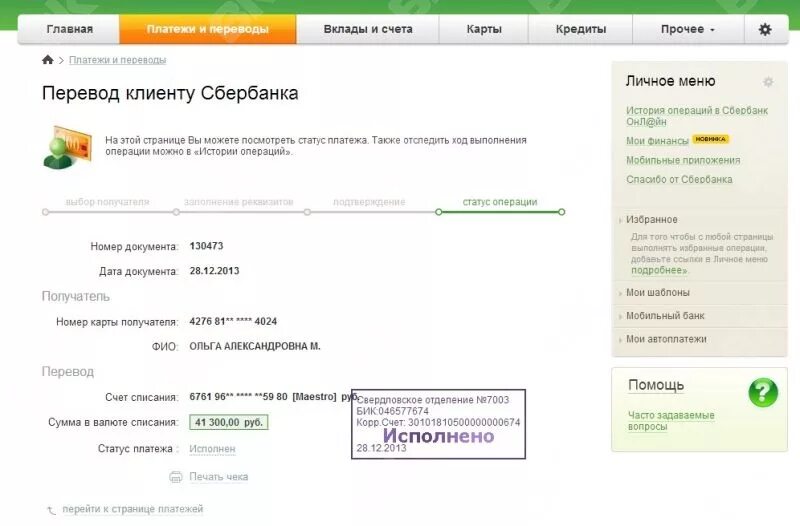Click the подтверждение step label
800x526 pixels.
tap(369, 202)
